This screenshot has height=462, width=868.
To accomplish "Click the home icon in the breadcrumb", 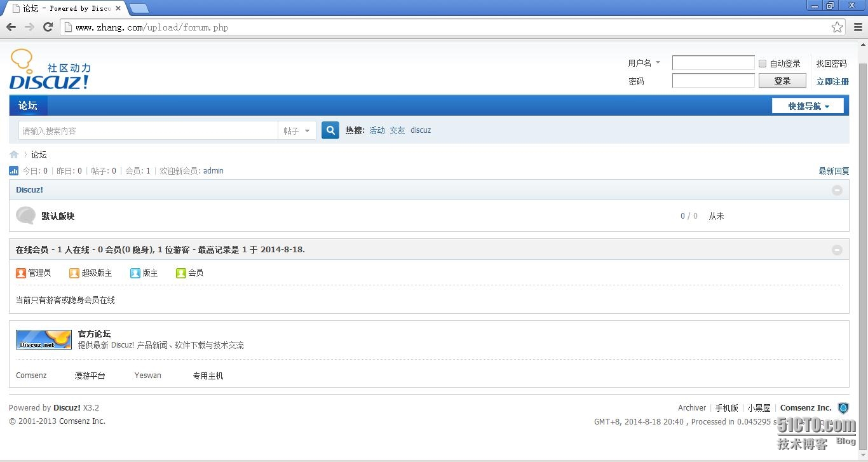I will [14, 154].
